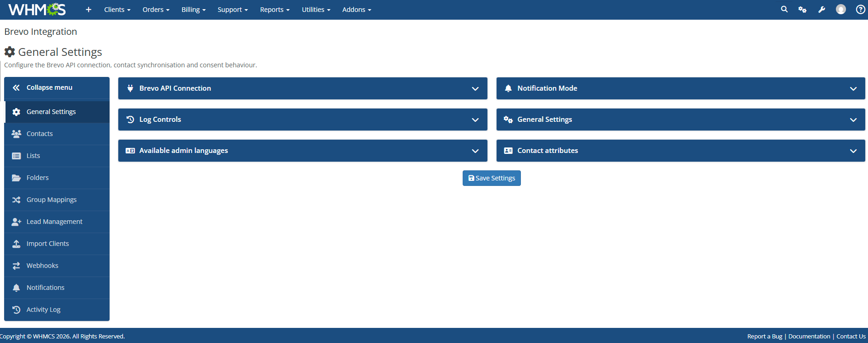Open the Report a Bug link
The width and height of the screenshot is (868, 343).
pyautogui.click(x=765, y=336)
